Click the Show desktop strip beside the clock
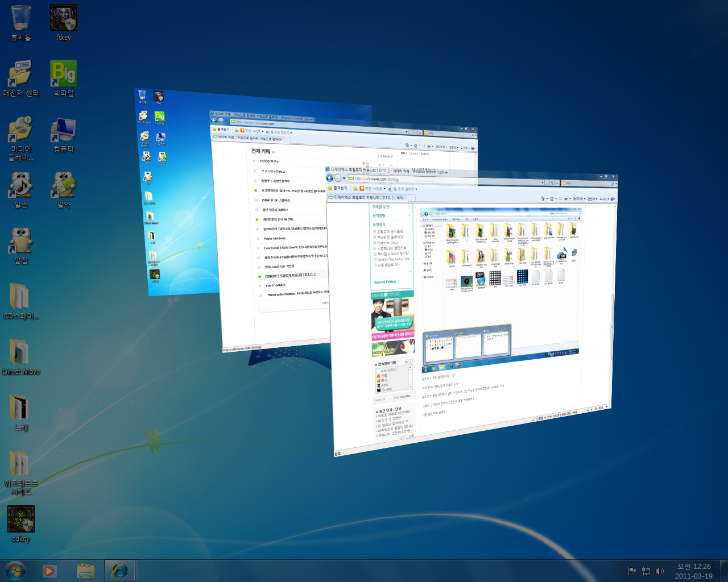The height and width of the screenshot is (582, 728). click(724, 571)
